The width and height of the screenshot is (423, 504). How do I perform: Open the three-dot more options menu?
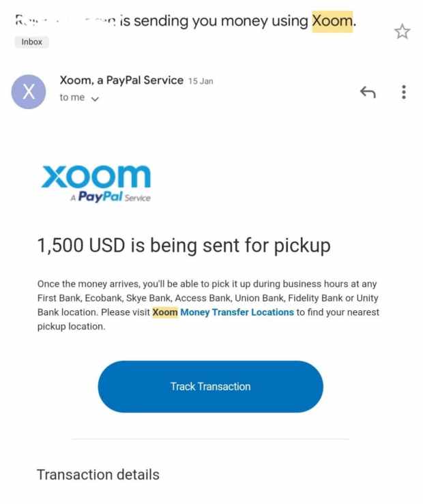[404, 92]
